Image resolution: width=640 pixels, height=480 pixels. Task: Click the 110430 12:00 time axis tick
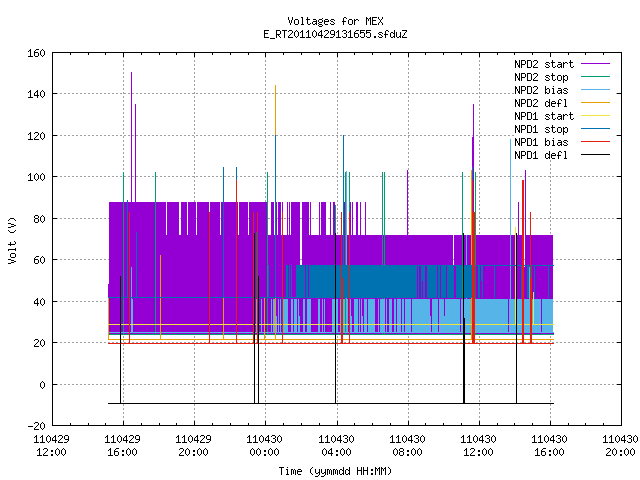[x=478, y=446]
